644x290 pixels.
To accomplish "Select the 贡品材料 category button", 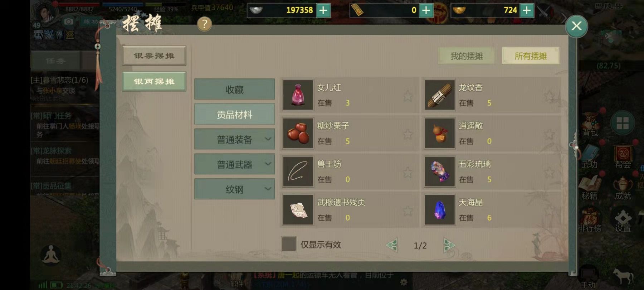I will click(235, 114).
